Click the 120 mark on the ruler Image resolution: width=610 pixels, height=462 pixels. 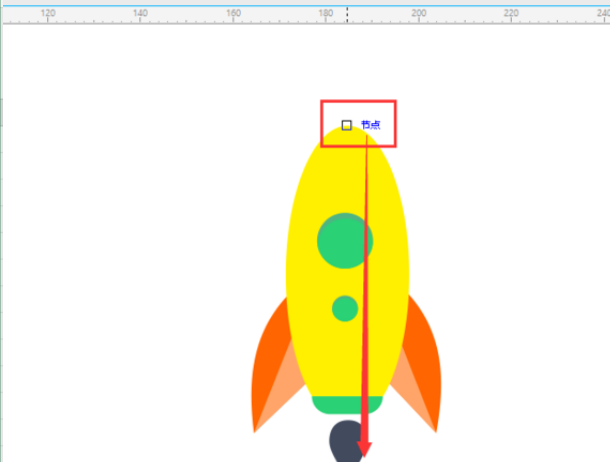tap(48, 13)
